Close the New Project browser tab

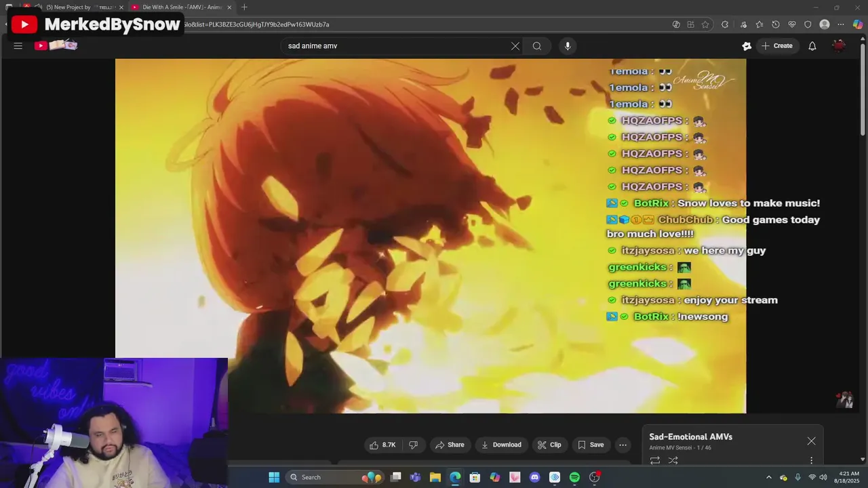(121, 7)
